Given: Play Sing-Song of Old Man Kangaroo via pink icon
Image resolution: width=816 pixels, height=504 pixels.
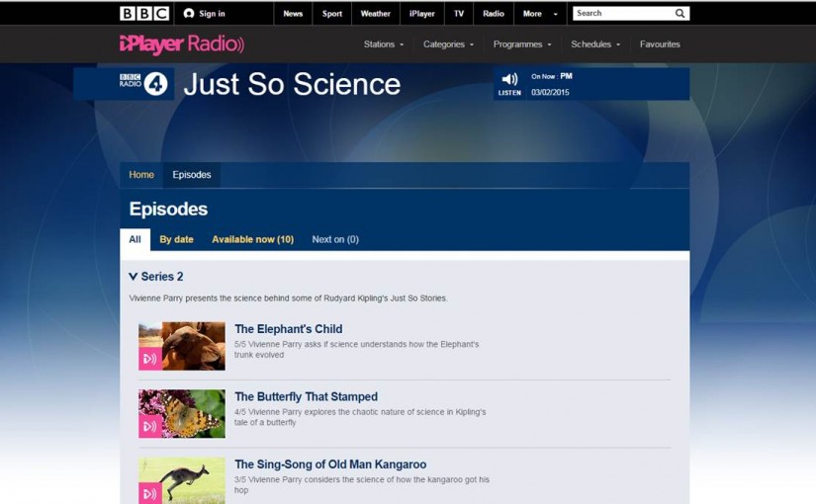Looking at the screenshot, I should 150,493.
